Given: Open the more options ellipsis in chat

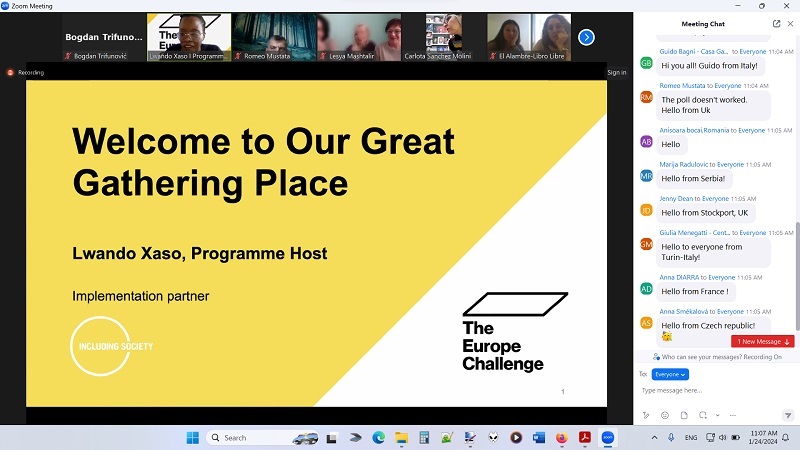Looking at the screenshot, I should tap(733, 415).
